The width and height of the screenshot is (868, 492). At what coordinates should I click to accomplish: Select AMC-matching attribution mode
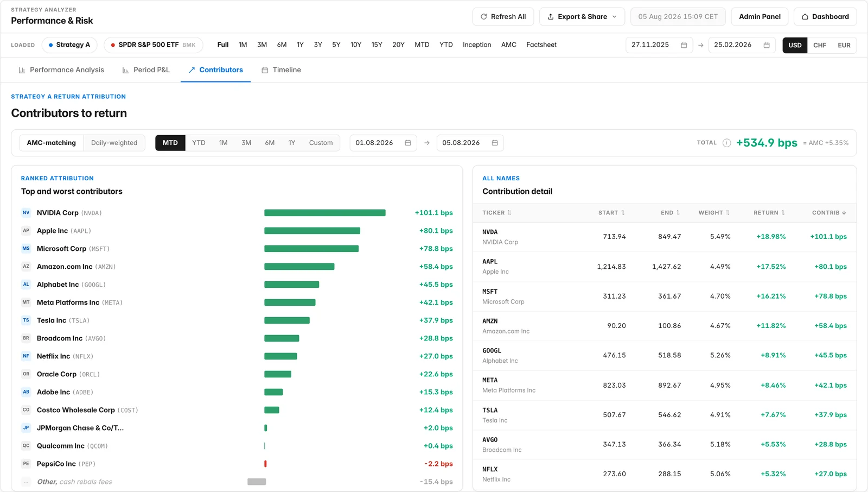point(52,143)
